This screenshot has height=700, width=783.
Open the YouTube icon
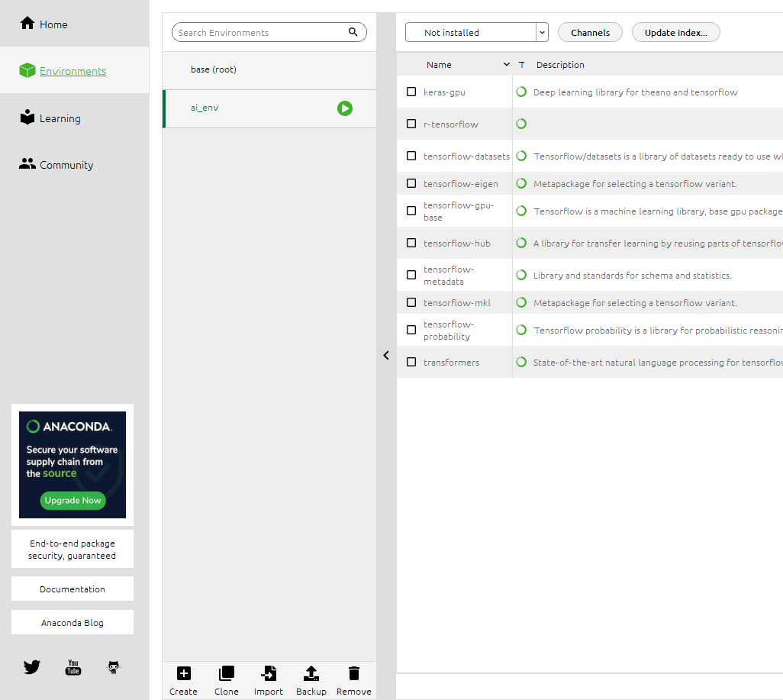(73, 667)
